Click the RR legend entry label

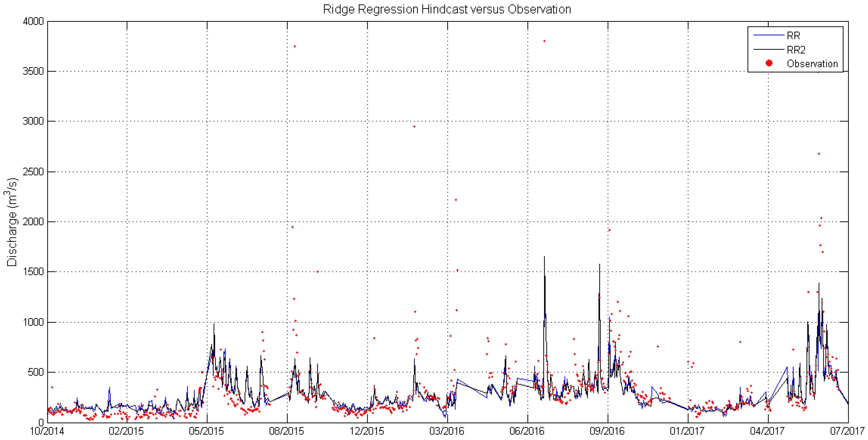click(793, 35)
